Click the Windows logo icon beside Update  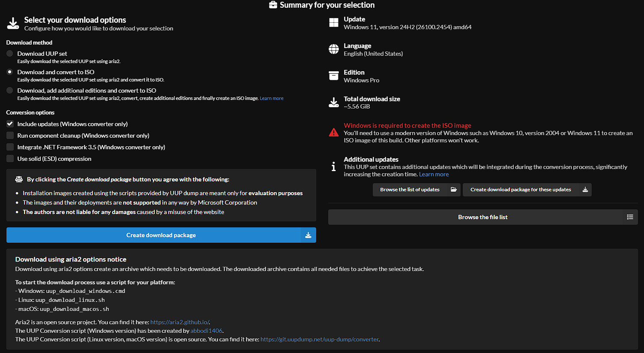pos(333,23)
